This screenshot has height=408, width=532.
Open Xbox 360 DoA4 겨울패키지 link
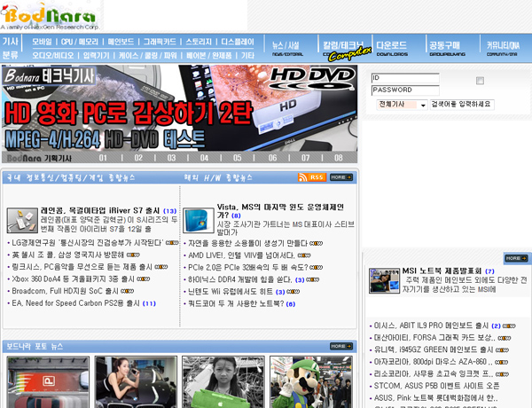point(73,279)
